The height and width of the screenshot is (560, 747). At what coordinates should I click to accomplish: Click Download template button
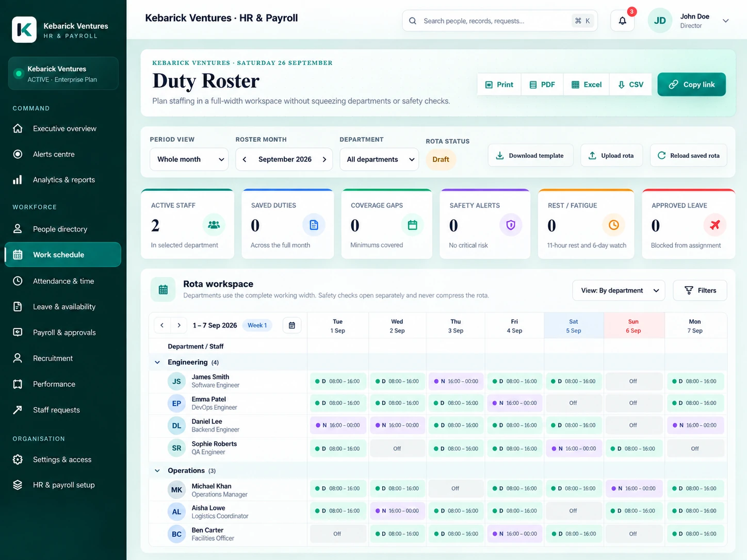(530, 155)
